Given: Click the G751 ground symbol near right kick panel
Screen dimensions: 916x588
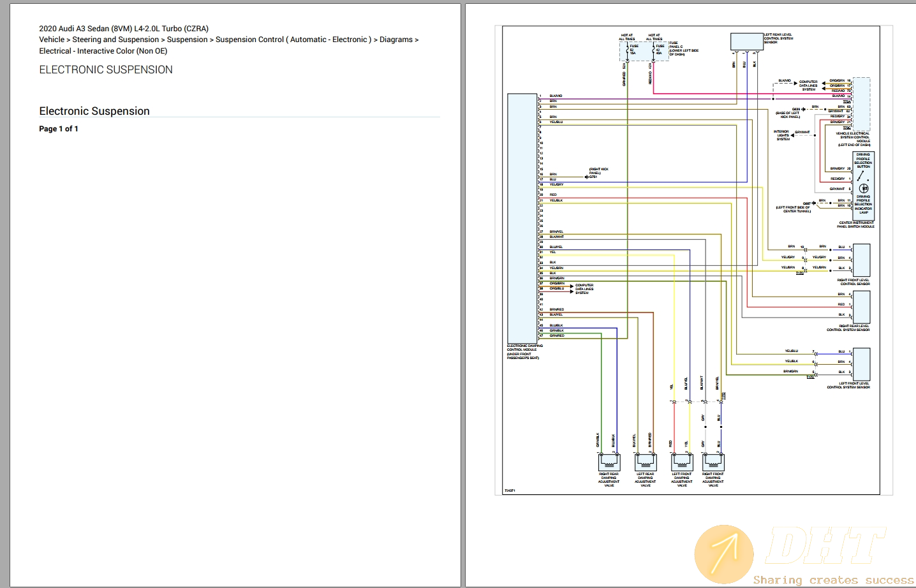Looking at the screenshot, I should pyautogui.click(x=587, y=177).
